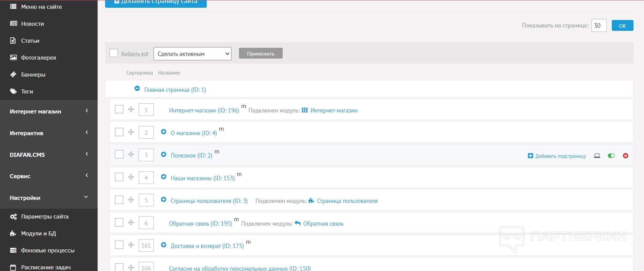644x271 pixels.
Task: Check the box for Доставка и возврат
Action: click(x=119, y=245)
